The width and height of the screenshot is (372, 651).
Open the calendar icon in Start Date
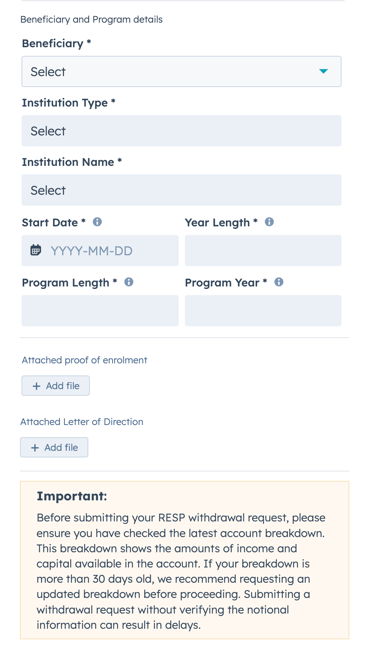[x=36, y=250]
